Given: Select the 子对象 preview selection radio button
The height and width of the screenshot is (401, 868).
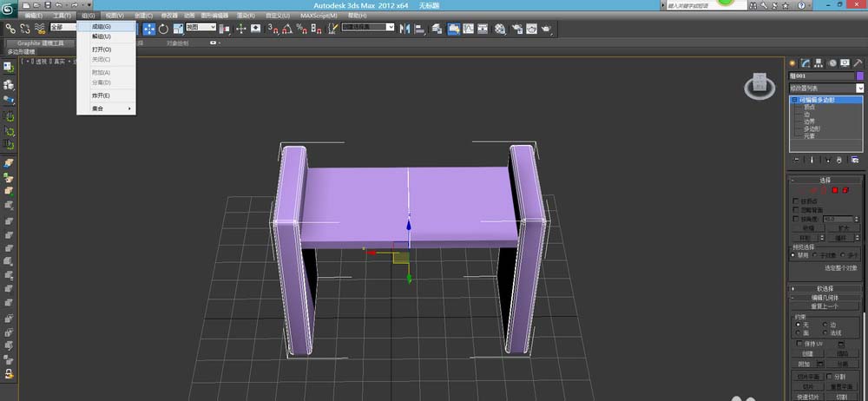Looking at the screenshot, I should tap(815, 255).
